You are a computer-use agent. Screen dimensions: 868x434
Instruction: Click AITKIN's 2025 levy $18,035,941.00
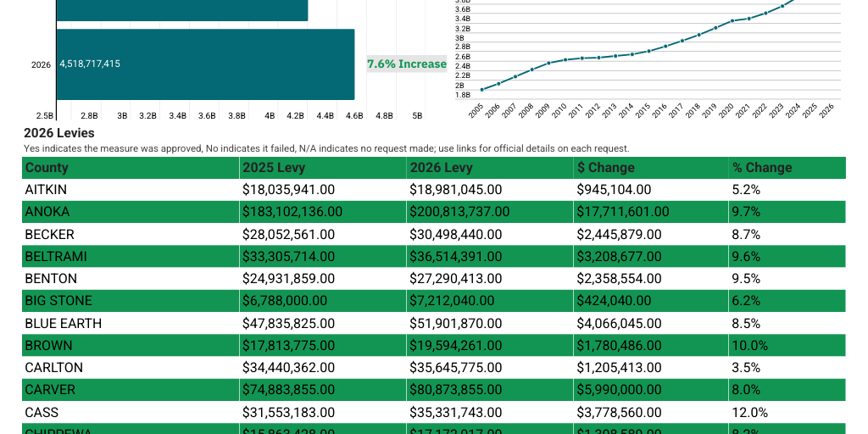[x=323, y=190]
